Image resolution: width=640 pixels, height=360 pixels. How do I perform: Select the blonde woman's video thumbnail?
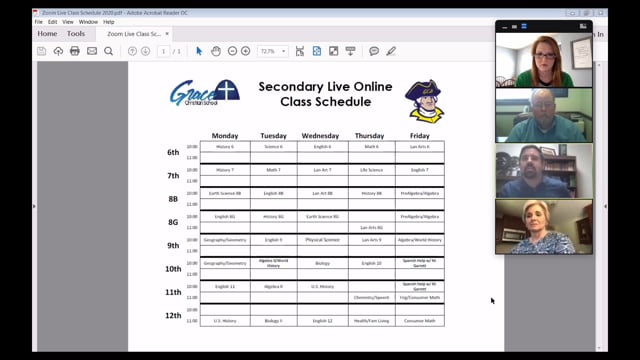(x=544, y=227)
